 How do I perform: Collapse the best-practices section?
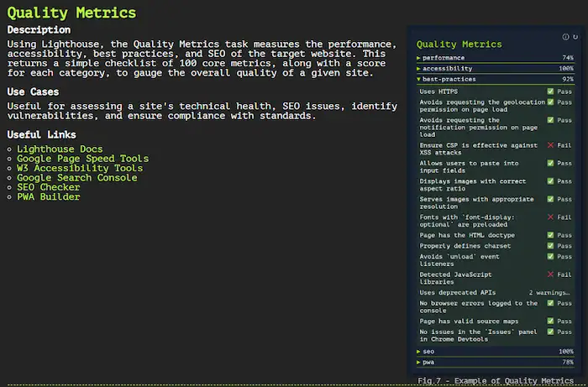point(449,79)
